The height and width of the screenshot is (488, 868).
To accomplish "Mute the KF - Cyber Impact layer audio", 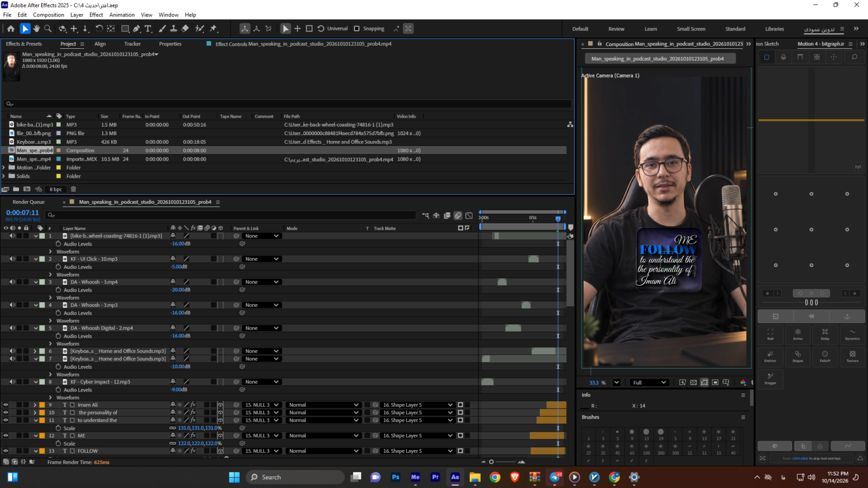I will [12, 382].
